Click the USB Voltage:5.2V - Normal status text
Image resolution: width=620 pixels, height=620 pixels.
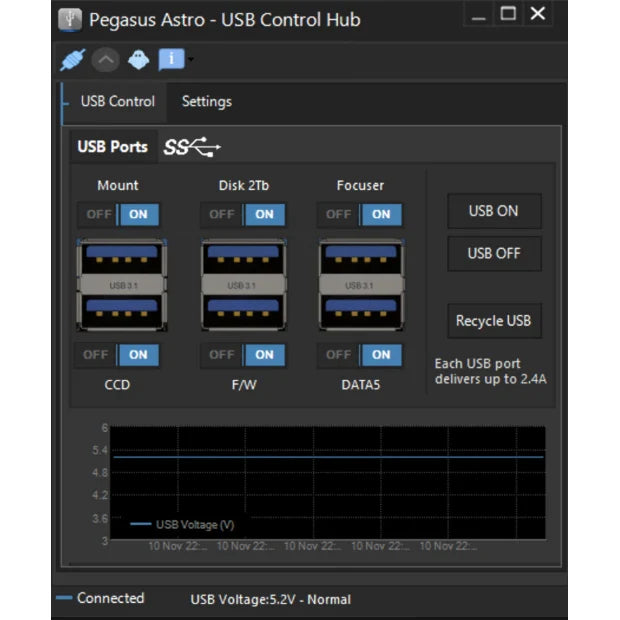tap(270, 599)
